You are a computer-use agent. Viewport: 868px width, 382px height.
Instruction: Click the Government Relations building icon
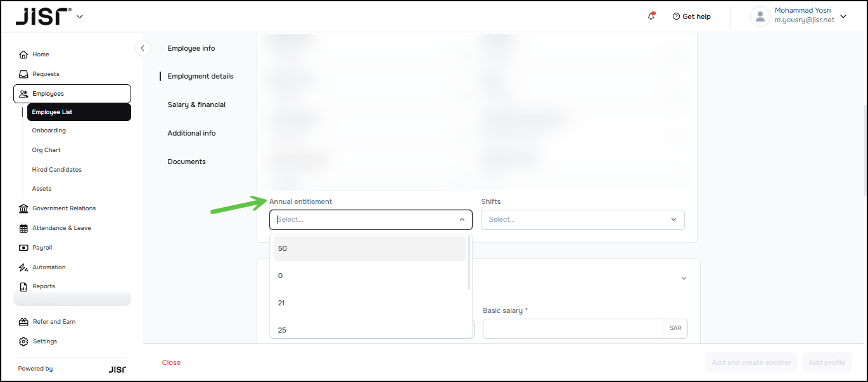pyautogui.click(x=23, y=208)
